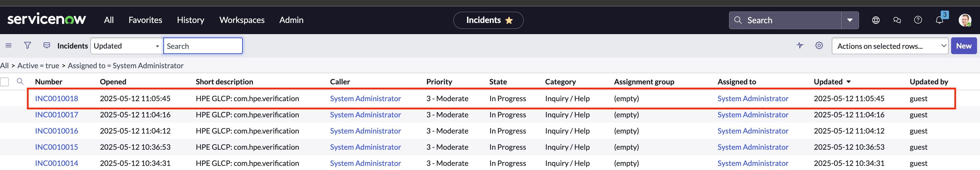Open the column search magnifier icon

point(20,81)
